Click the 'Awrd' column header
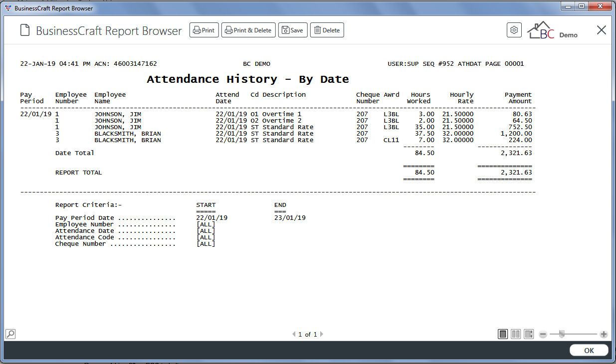616x364 pixels. pyautogui.click(x=392, y=95)
